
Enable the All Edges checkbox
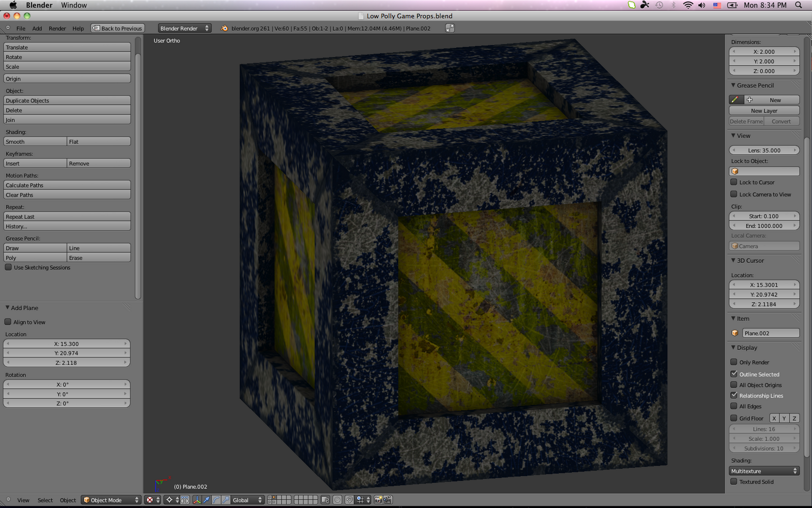click(x=734, y=406)
